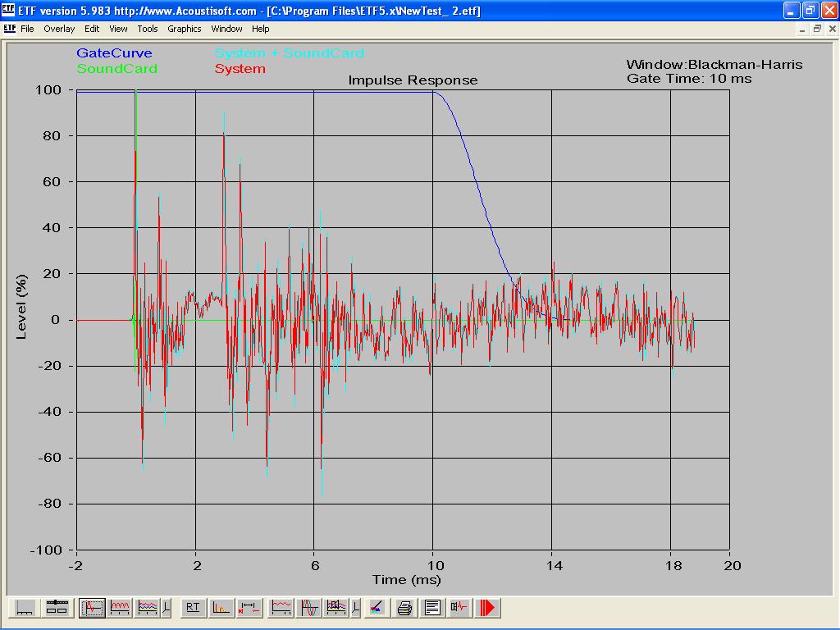Click the printer icon in the toolbar
The image size is (840, 630).
point(404,608)
